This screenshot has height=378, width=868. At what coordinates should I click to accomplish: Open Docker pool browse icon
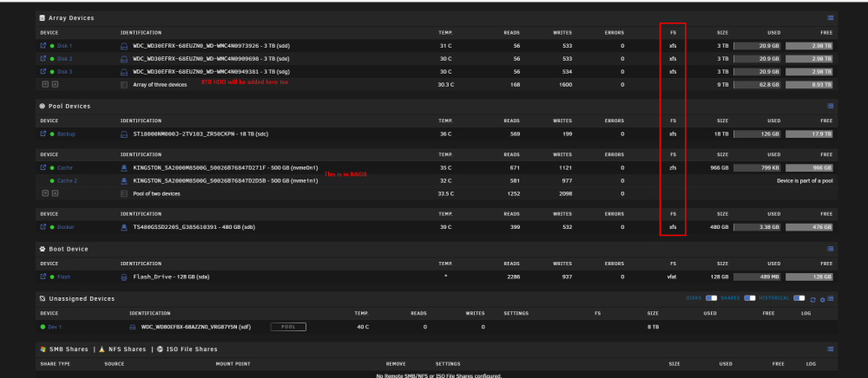[x=43, y=226]
